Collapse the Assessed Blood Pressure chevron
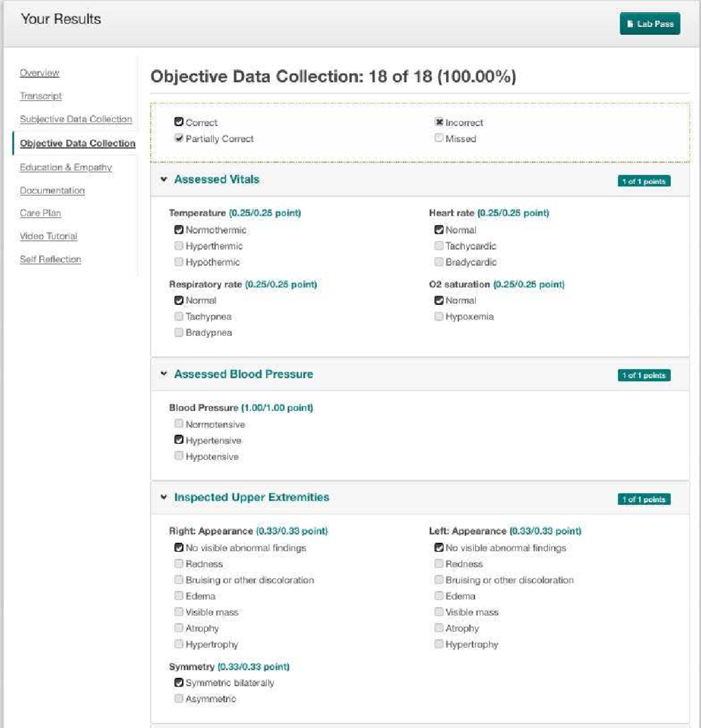701x728 pixels. coord(164,374)
